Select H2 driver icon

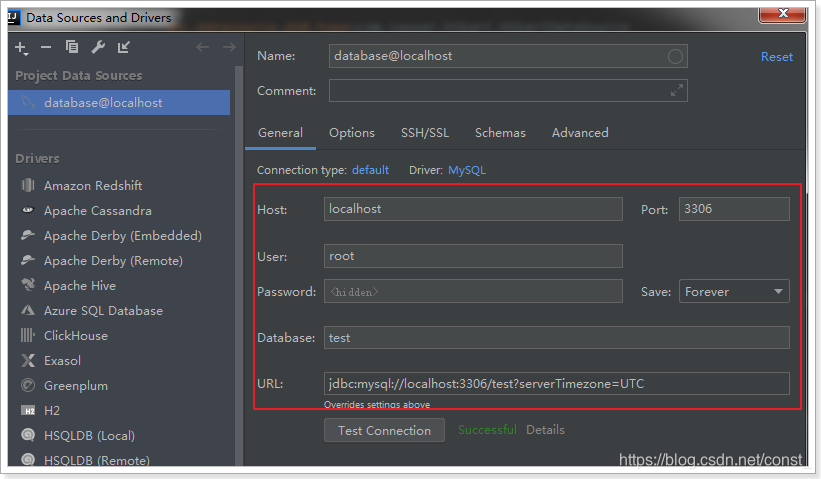pyautogui.click(x=28, y=410)
